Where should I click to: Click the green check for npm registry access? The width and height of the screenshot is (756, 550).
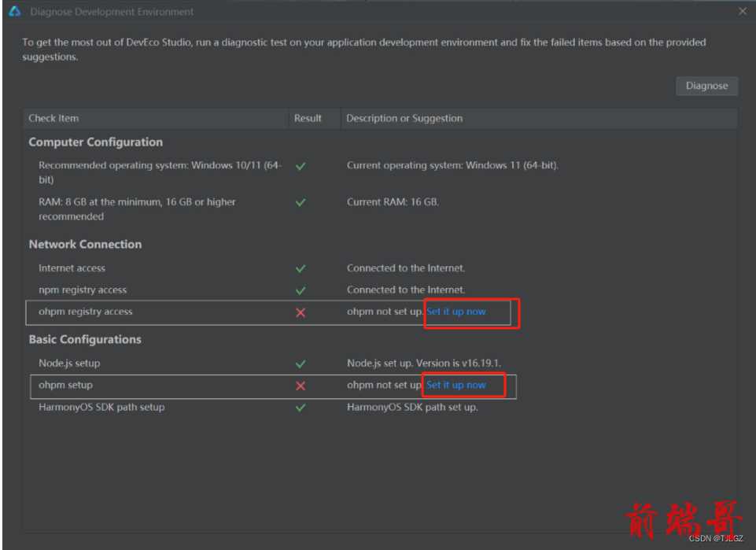point(301,290)
